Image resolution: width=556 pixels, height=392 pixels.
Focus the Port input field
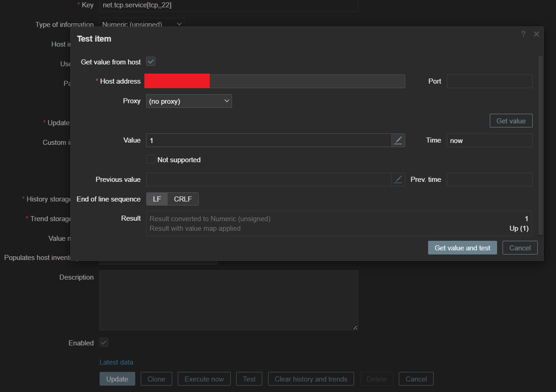click(489, 81)
